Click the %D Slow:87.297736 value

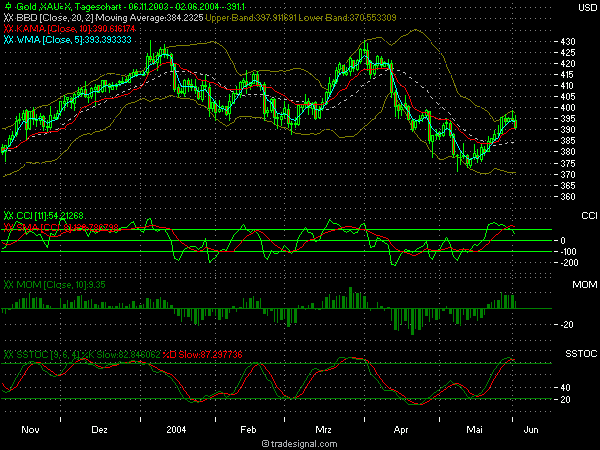coord(202,355)
